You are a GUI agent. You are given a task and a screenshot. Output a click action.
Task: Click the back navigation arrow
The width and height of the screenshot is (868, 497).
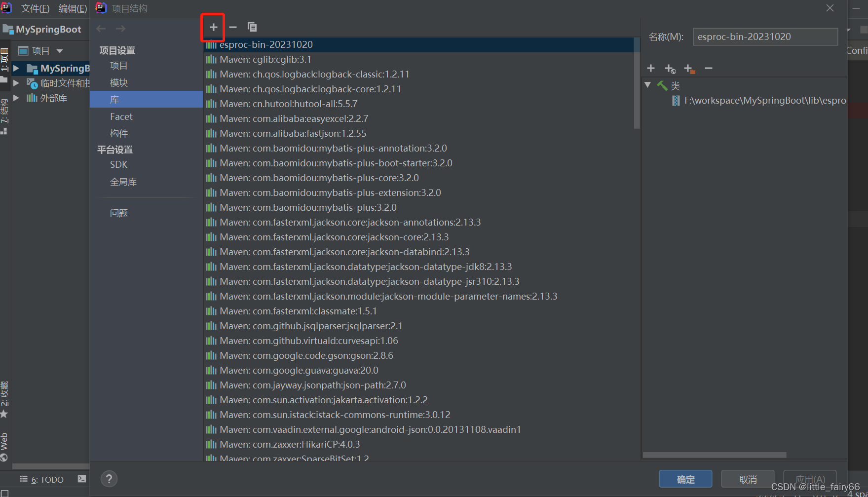101,28
